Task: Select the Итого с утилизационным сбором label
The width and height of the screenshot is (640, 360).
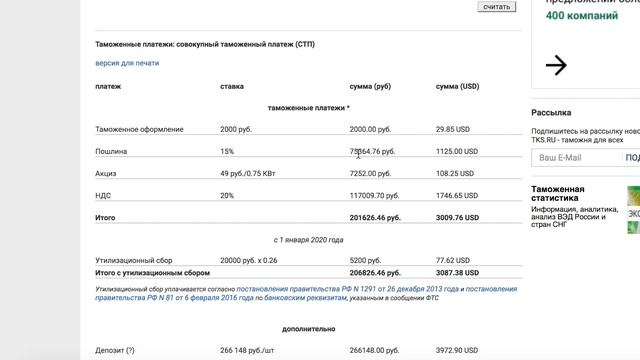Action: (152, 273)
